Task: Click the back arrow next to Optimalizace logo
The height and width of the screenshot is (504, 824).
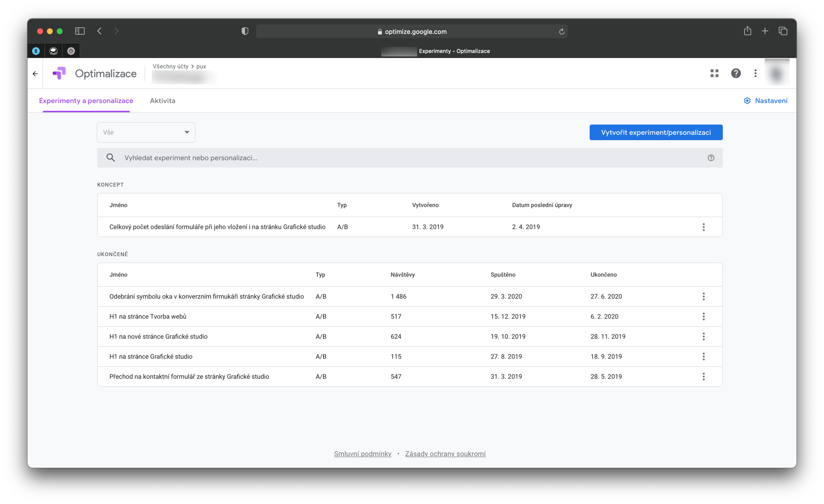Action: click(35, 74)
